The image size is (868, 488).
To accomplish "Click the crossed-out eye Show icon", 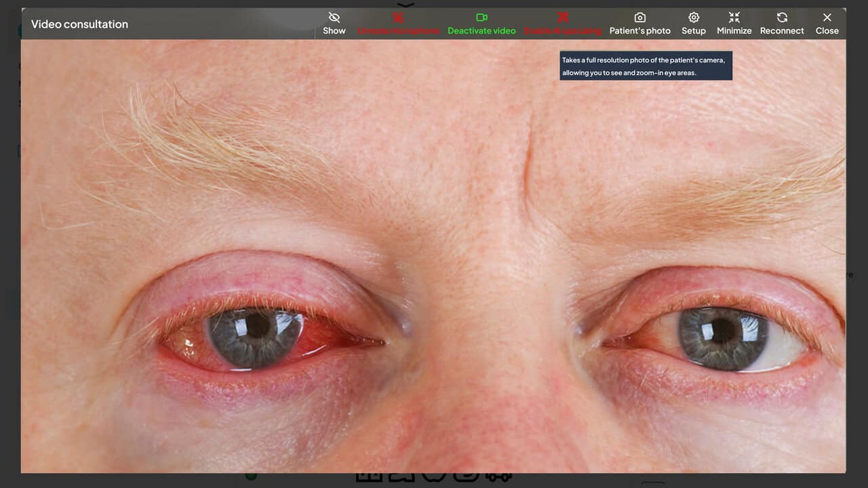I will coord(334,18).
